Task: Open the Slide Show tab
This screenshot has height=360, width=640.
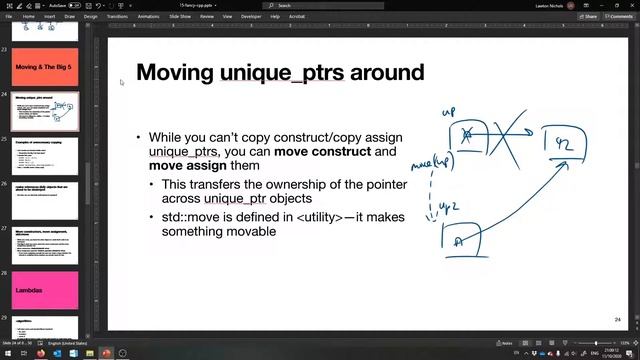Action: [x=180, y=17]
